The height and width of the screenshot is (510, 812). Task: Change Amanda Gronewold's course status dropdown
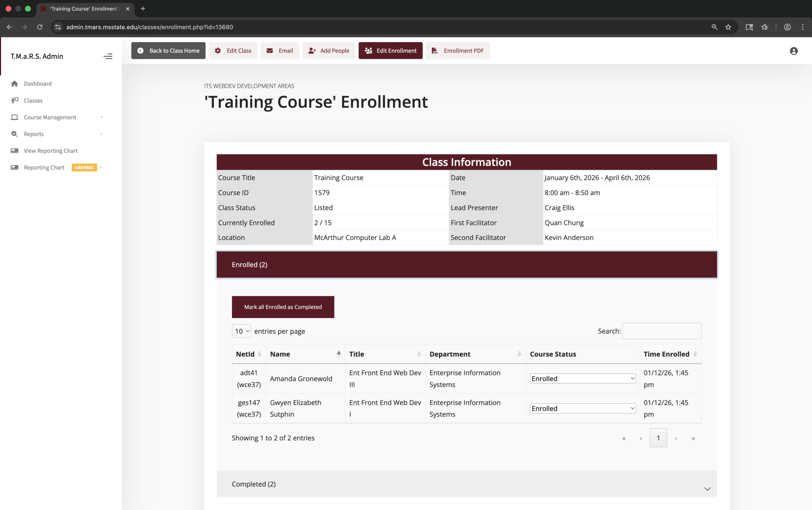[582, 378]
